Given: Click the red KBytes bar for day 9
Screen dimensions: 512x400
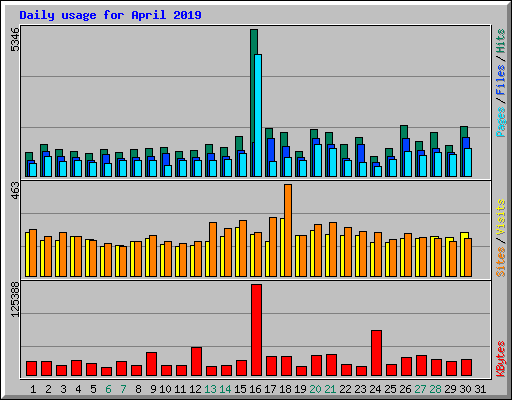Looking at the screenshot, I should click(151, 364).
